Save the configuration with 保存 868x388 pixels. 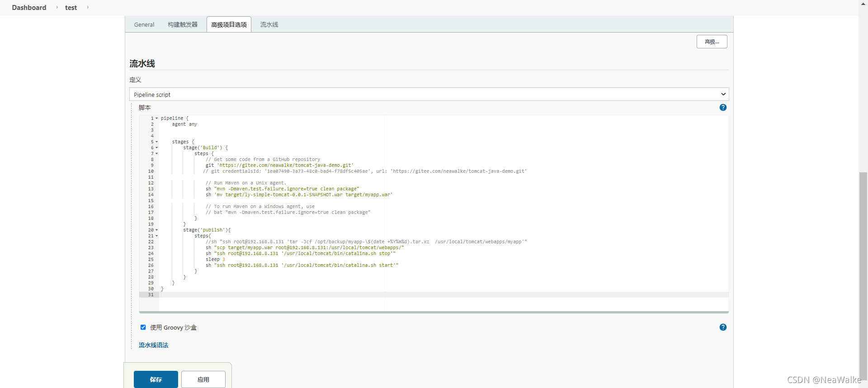click(x=156, y=379)
